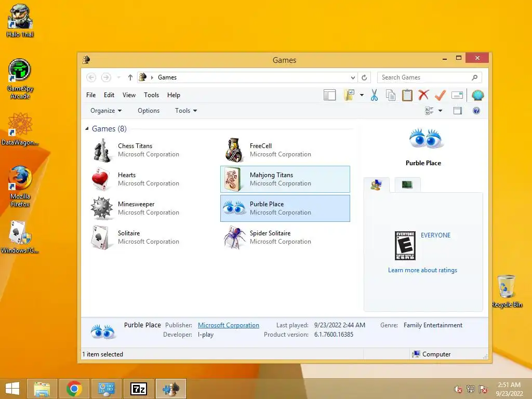Select the Minesweeper game
The width and height of the screenshot is (532, 399).
point(152,208)
